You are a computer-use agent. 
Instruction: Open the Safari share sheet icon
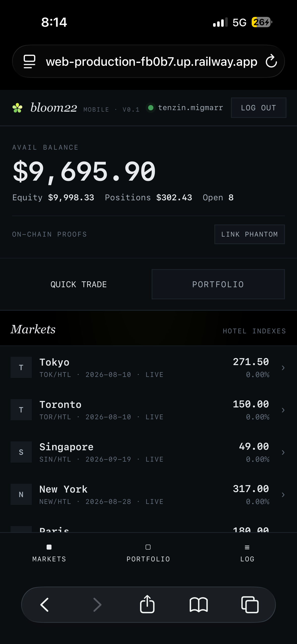147,604
